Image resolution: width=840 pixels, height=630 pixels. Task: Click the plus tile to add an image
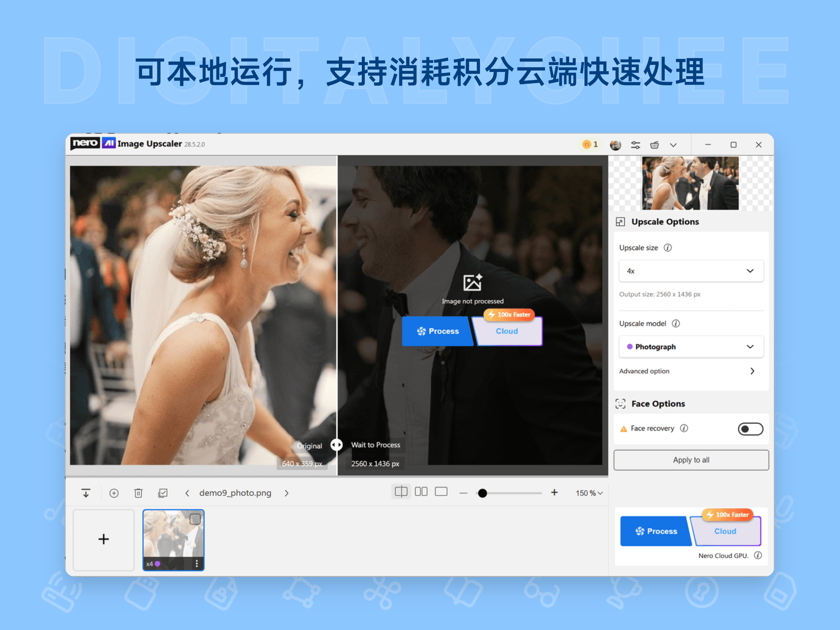[103, 539]
